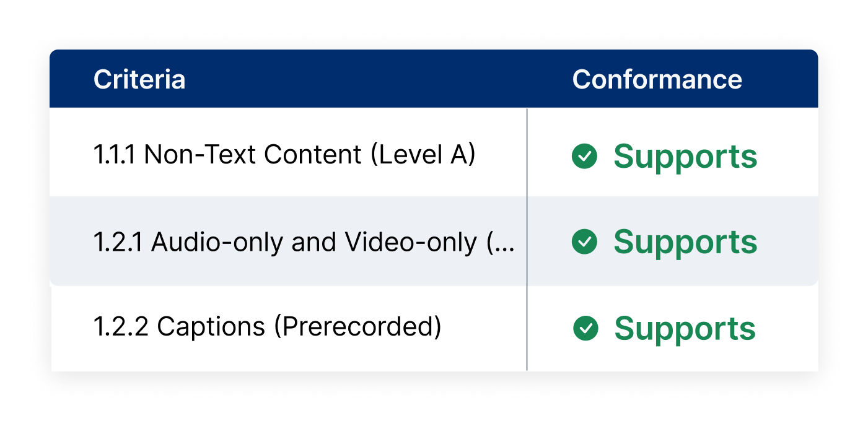
Task: Click the "1.2.1" criterion number
Action: [119, 242]
